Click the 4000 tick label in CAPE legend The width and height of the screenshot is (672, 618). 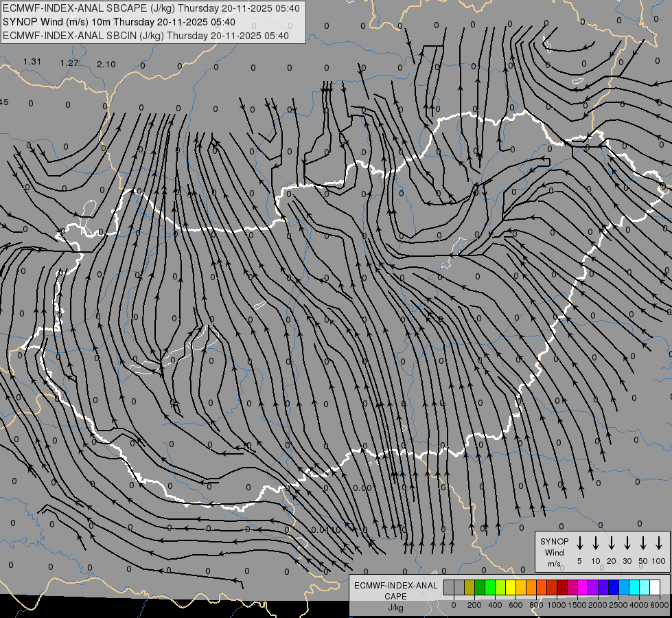point(639,605)
